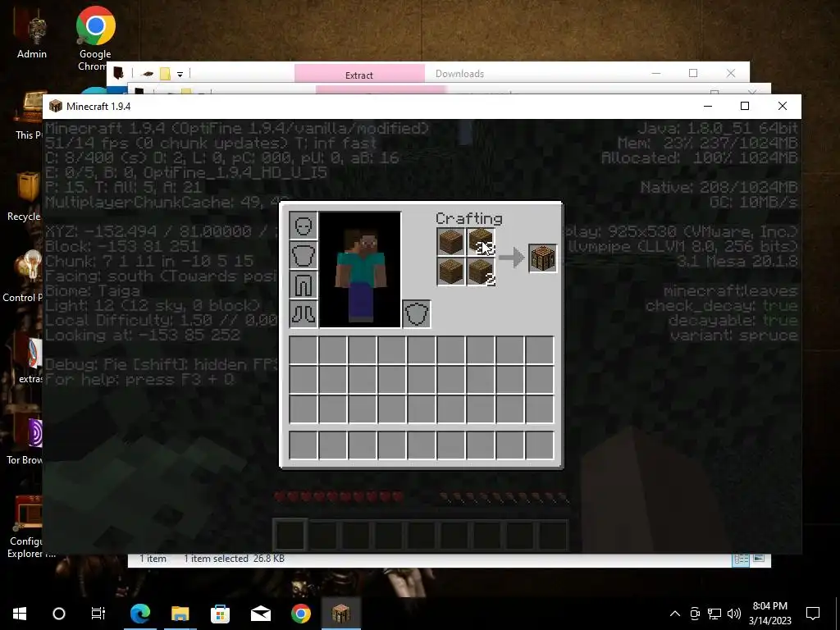This screenshot has width=840, height=630.
Task: Open the volume control in tray
Action: coord(734,614)
